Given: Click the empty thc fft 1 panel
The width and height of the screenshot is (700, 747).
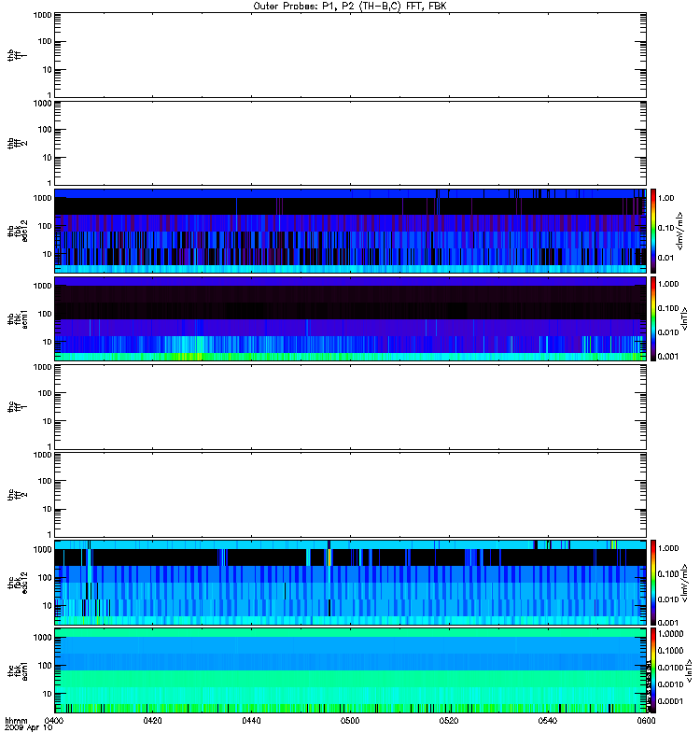Looking at the screenshot, I should (x=350, y=407).
